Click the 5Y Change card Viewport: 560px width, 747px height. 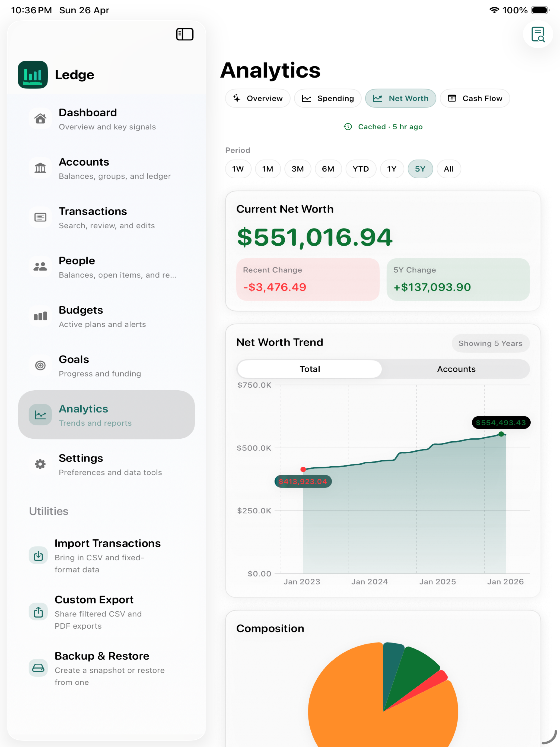click(x=458, y=279)
